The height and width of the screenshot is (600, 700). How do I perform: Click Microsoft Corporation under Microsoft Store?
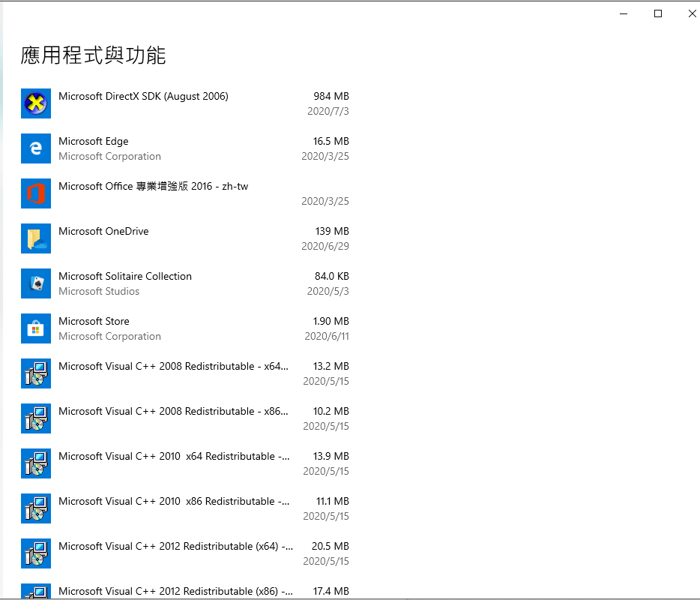(110, 337)
